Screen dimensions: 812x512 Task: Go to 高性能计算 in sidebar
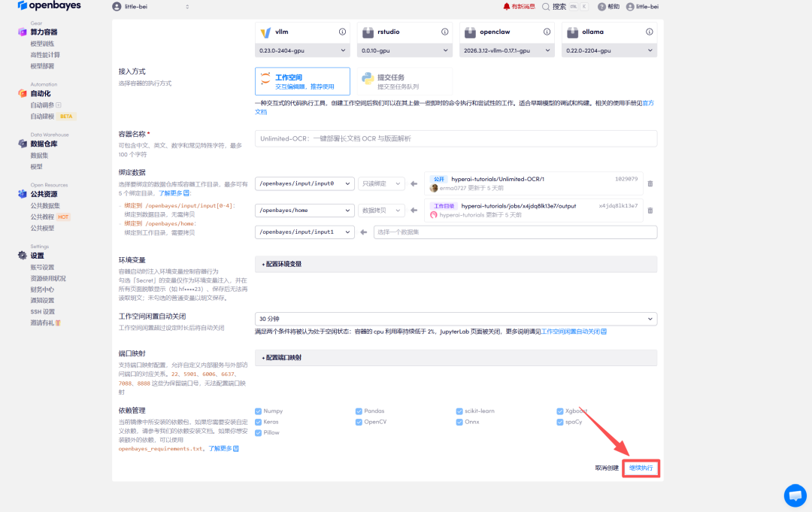click(45, 55)
